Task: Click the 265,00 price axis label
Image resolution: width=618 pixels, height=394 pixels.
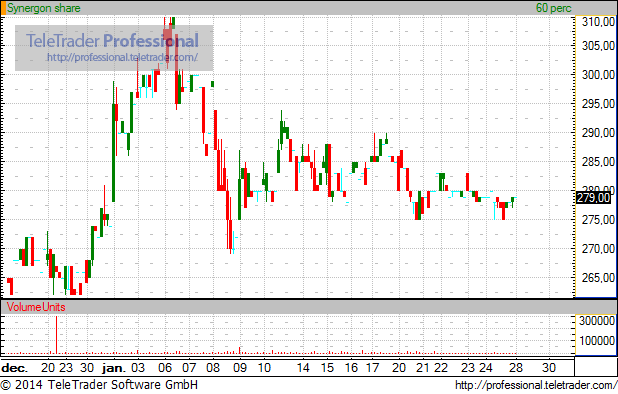Action: pyautogui.click(x=598, y=278)
